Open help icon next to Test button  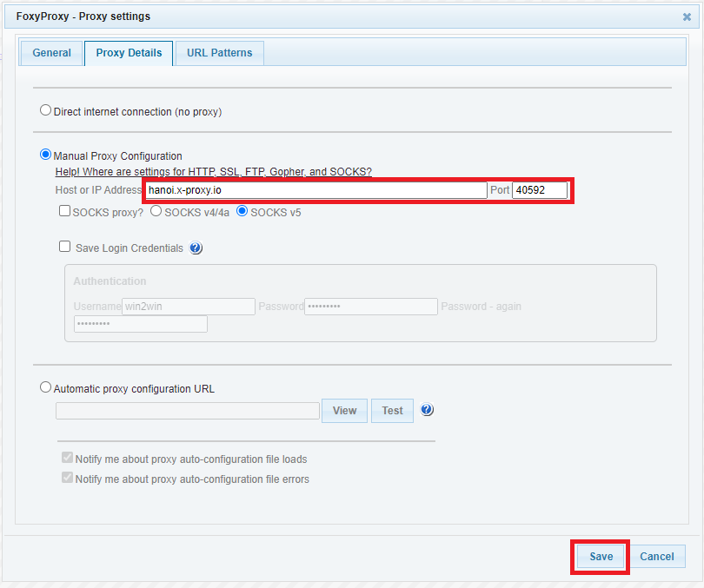tap(427, 409)
